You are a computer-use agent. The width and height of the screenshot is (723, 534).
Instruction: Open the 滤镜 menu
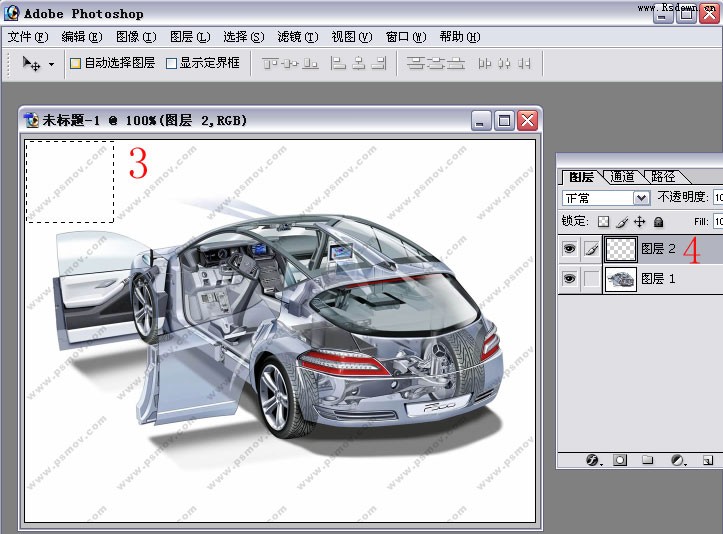297,37
